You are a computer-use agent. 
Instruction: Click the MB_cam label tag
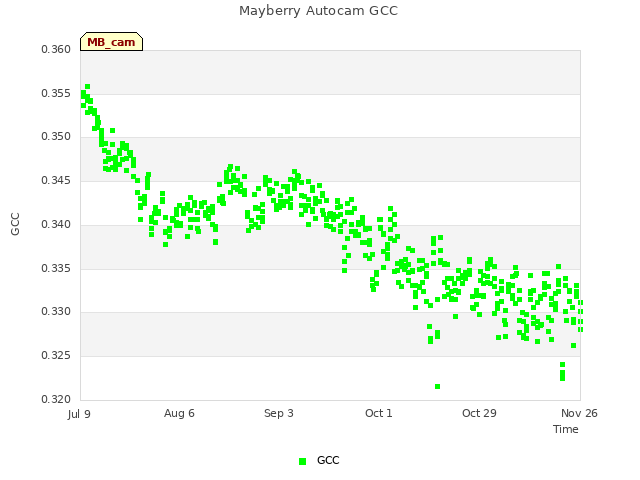pyautogui.click(x=111, y=42)
